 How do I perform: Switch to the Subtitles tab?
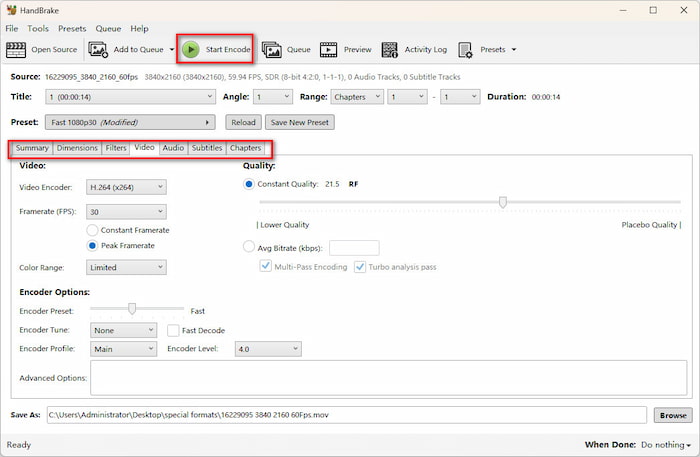click(x=207, y=148)
